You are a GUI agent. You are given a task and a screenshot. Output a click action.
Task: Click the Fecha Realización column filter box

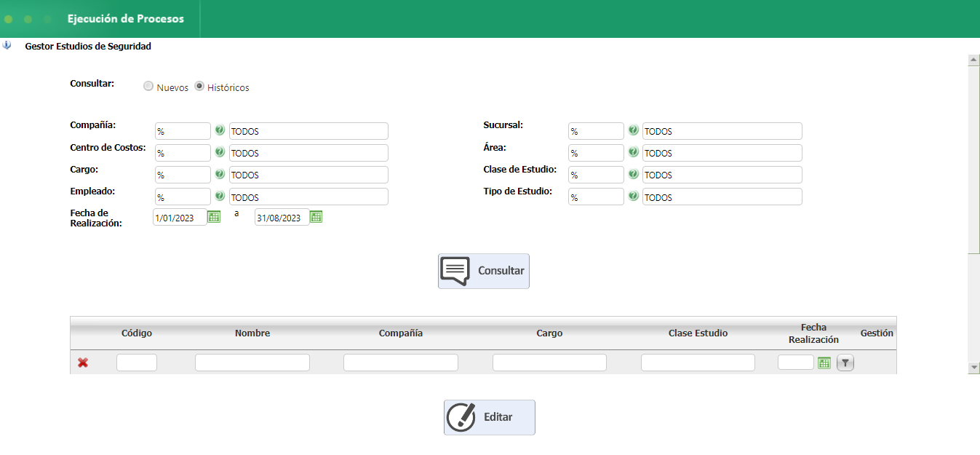tap(796, 363)
